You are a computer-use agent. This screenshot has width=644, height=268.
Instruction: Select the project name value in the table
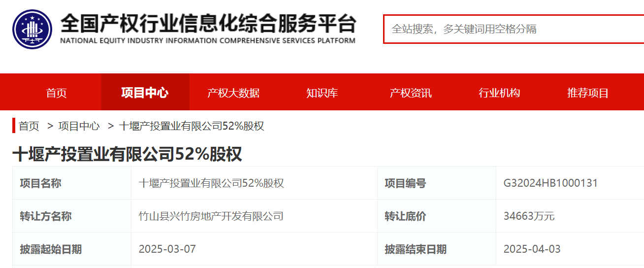(x=212, y=183)
